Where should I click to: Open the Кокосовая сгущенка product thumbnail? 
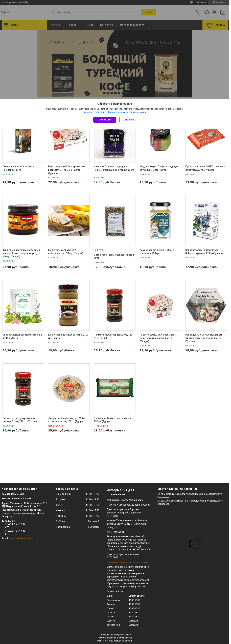click(x=160, y=220)
